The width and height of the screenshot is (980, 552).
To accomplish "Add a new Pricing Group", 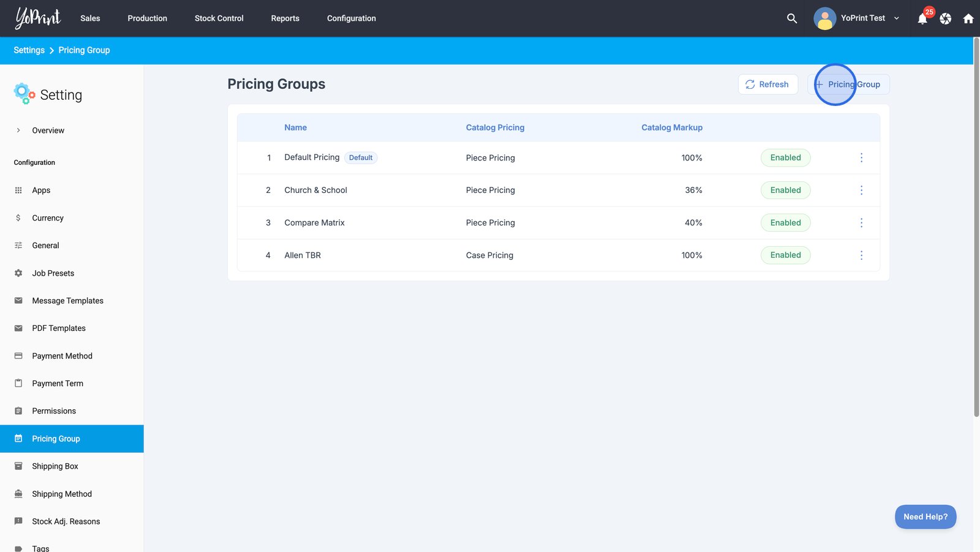I will pyautogui.click(x=848, y=85).
